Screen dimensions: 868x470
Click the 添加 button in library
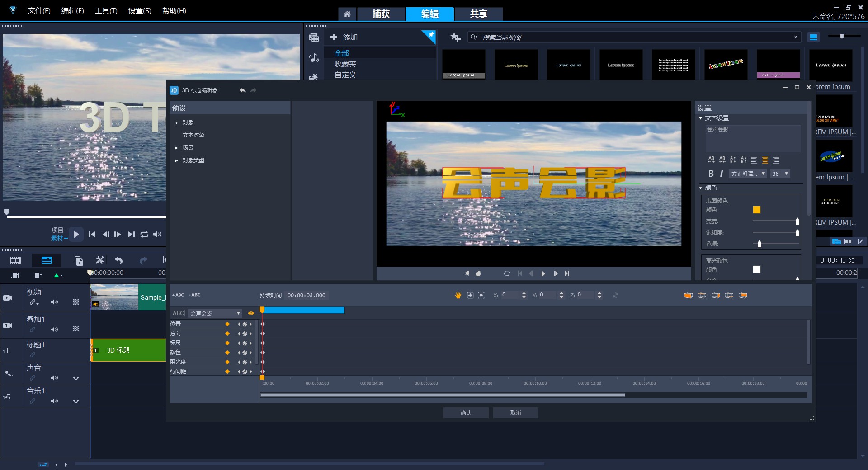pos(344,37)
